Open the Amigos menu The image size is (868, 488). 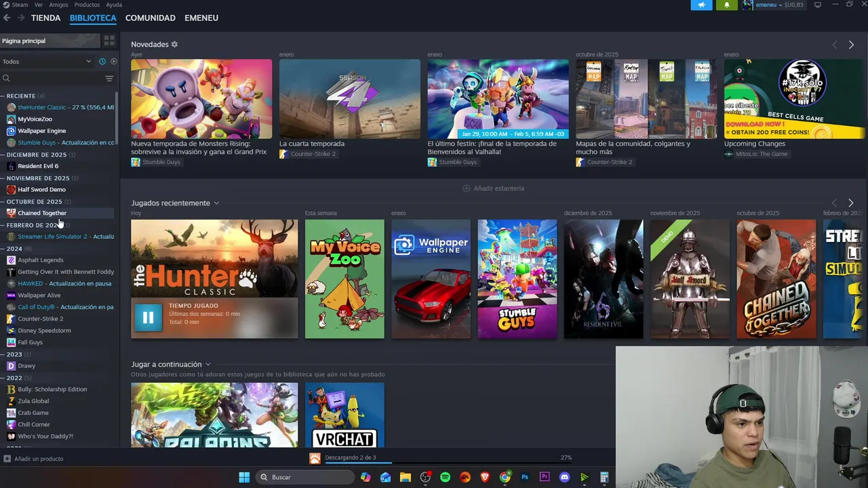tap(58, 5)
